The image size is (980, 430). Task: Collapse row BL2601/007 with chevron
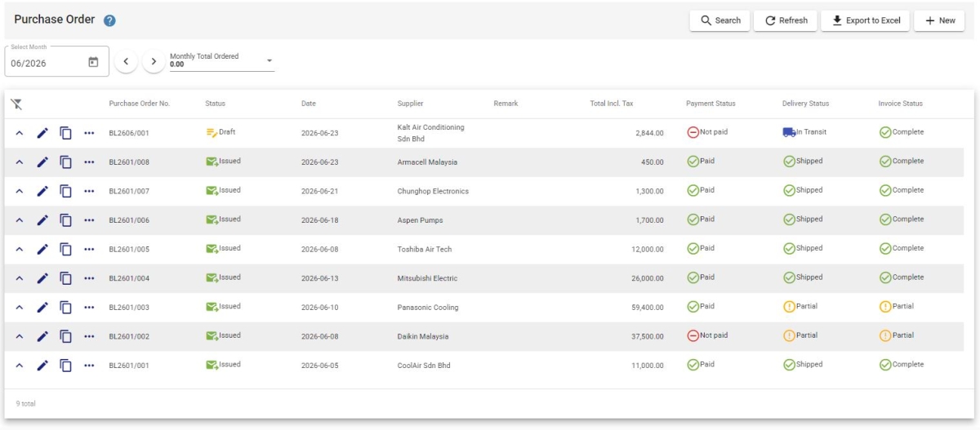click(x=20, y=191)
